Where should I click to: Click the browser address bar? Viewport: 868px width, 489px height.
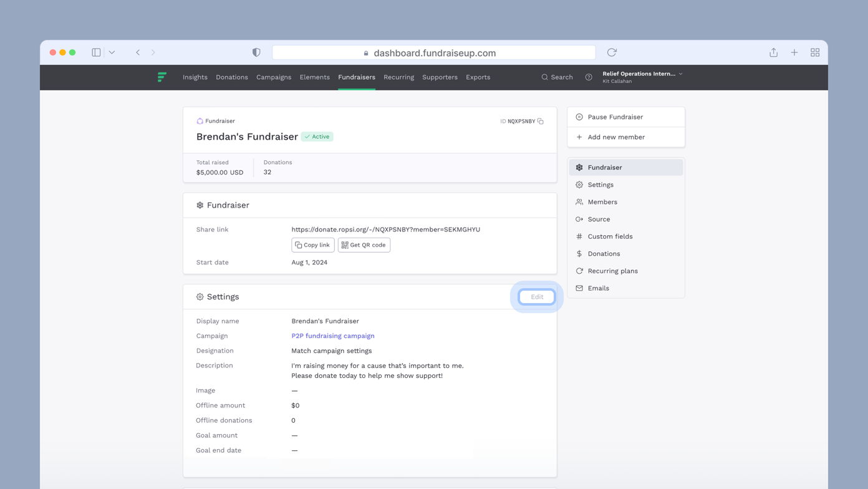point(434,53)
